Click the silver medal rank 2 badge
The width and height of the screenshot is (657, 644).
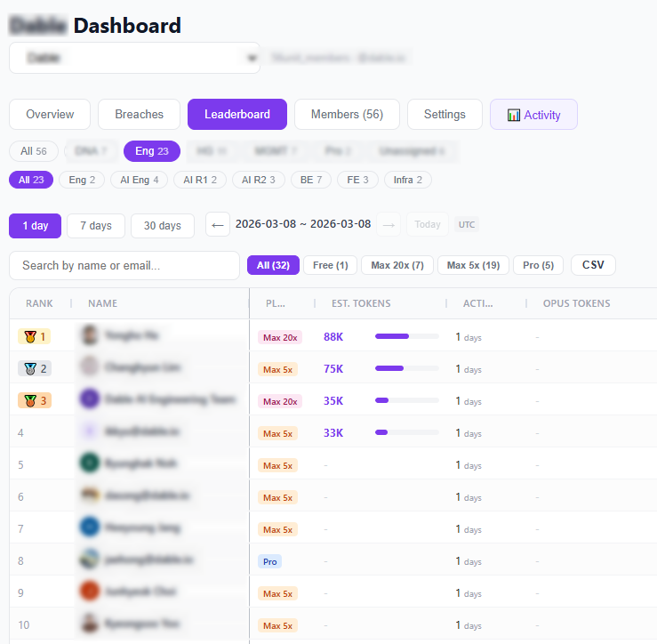pos(35,368)
